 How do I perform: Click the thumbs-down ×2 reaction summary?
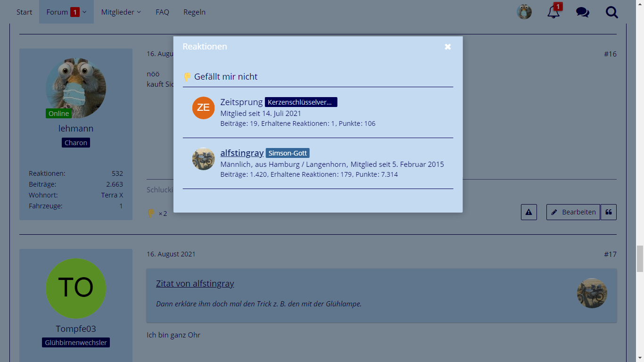pyautogui.click(x=157, y=214)
